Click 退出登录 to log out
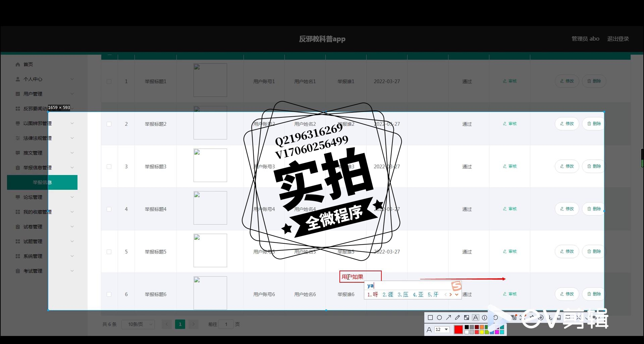 tap(618, 39)
